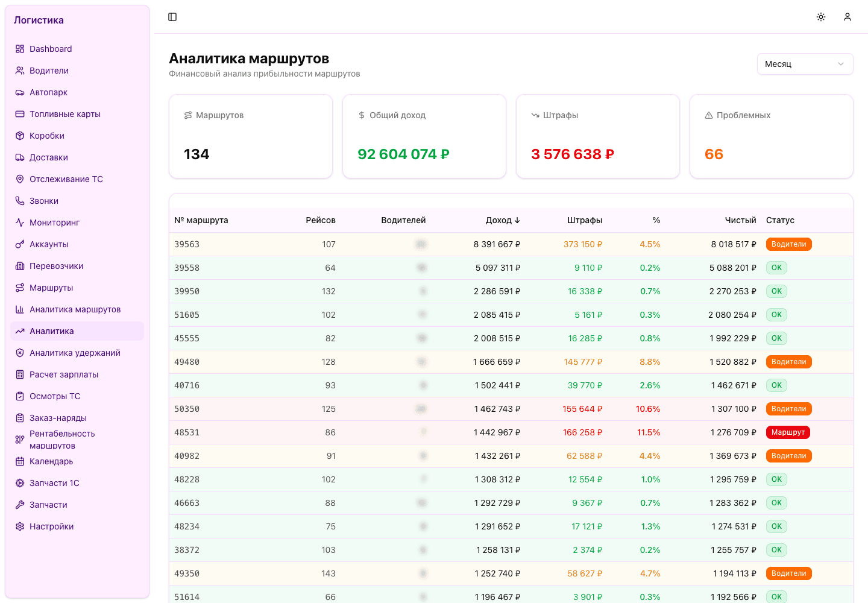
Task: Click the Чистый column header
Action: point(741,220)
